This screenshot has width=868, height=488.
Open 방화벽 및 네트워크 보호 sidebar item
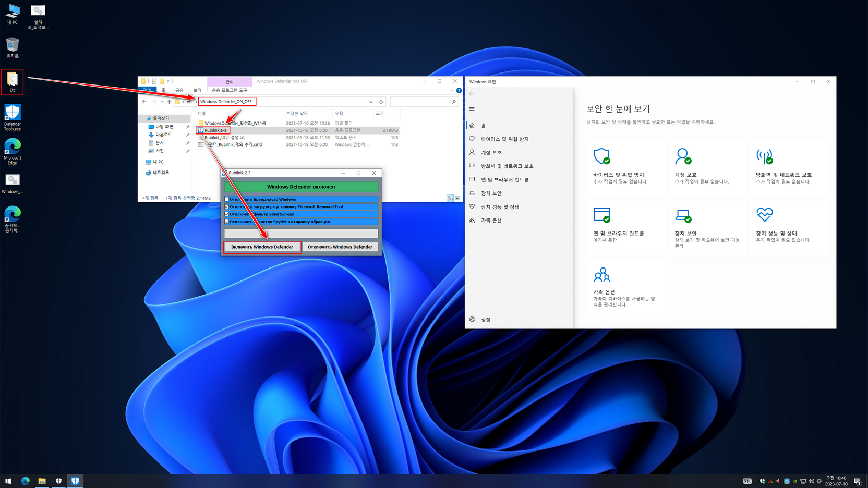coord(519,166)
